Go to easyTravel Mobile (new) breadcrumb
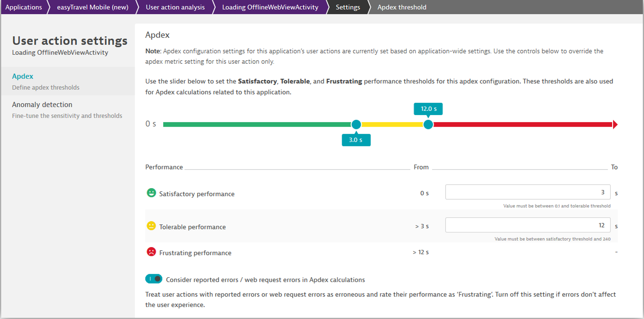The height and width of the screenshot is (319, 644). 92,7
